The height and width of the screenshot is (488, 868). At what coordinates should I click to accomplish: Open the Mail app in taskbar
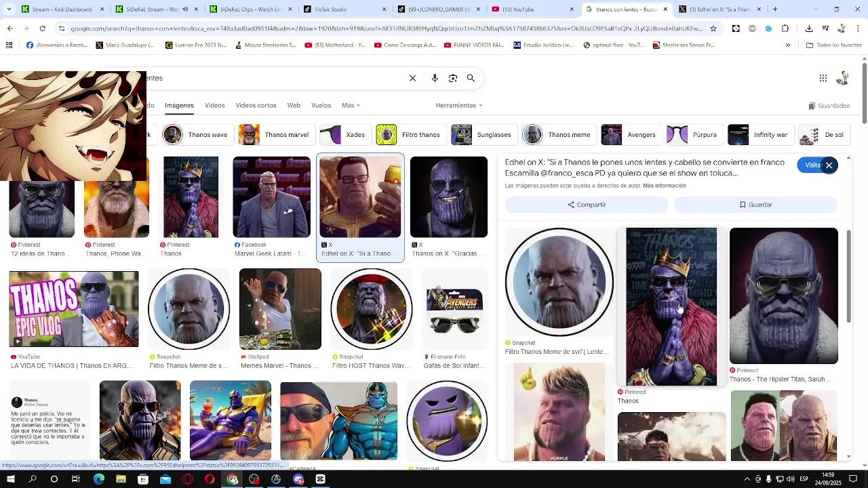click(x=165, y=479)
